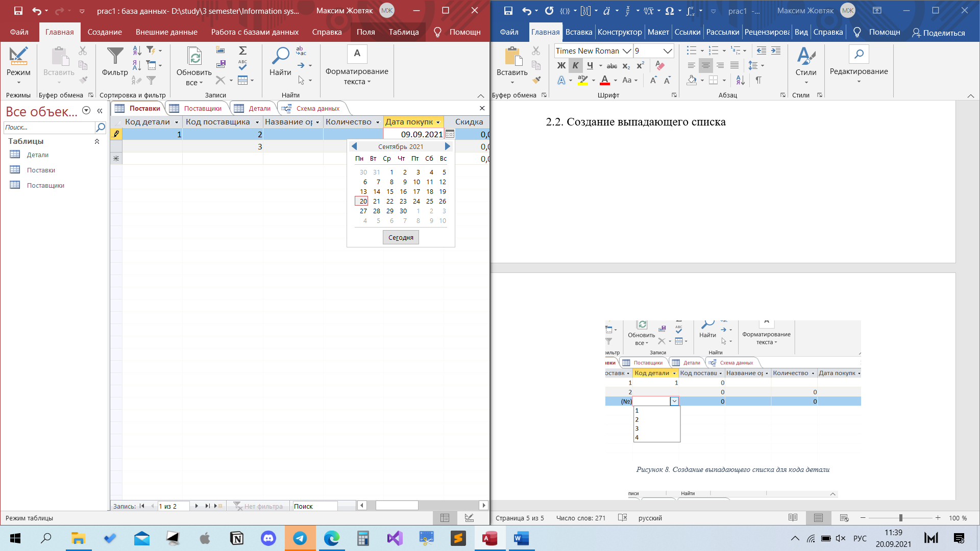Toggle justify alignment in Word

(x=734, y=65)
